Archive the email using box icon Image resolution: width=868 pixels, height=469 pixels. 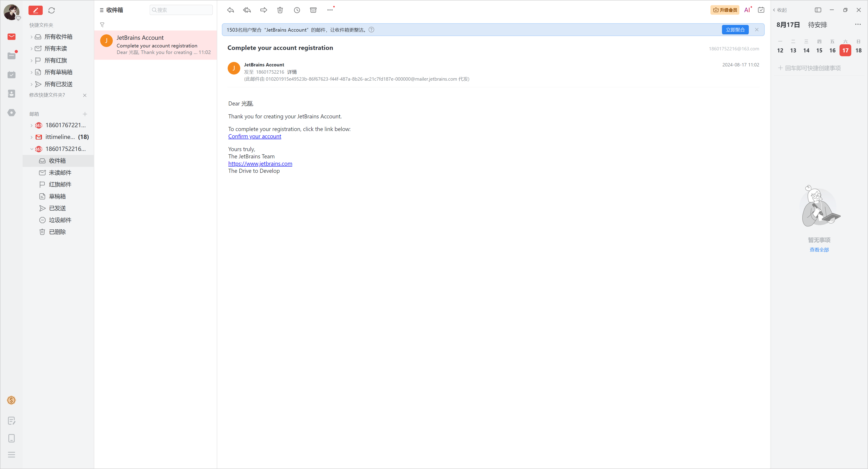(x=313, y=10)
